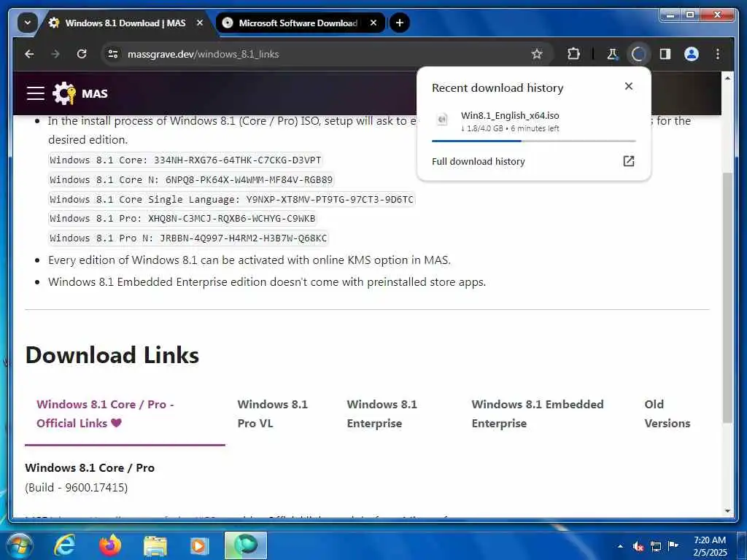The width and height of the screenshot is (747, 560).
Task: Launch Firefox from taskbar
Action: point(111,545)
